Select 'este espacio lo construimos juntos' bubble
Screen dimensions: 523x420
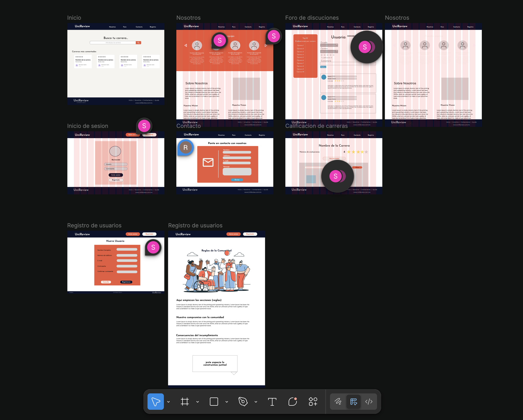(x=215, y=363)
